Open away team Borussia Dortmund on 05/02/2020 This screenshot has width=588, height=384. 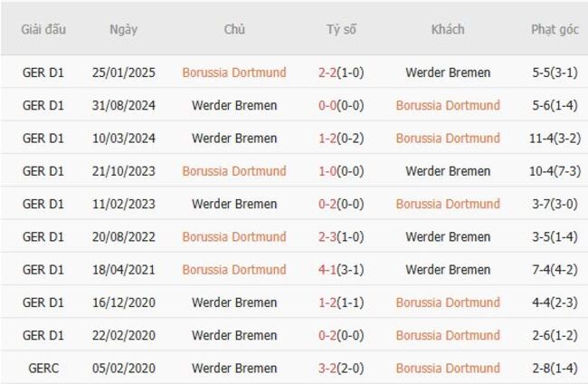click(x=448, y=369)
